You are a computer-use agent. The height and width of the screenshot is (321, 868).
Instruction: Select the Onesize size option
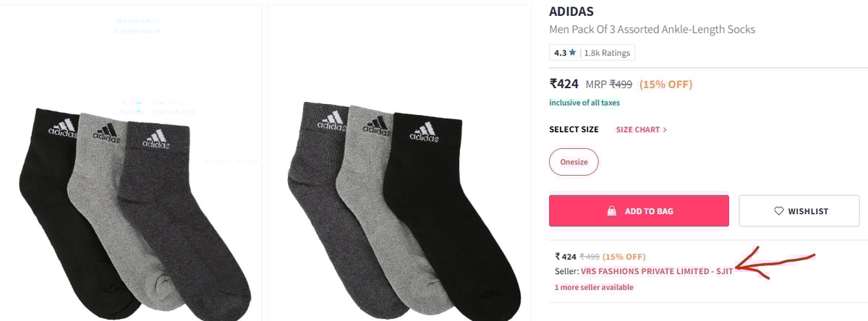[574, 163]
